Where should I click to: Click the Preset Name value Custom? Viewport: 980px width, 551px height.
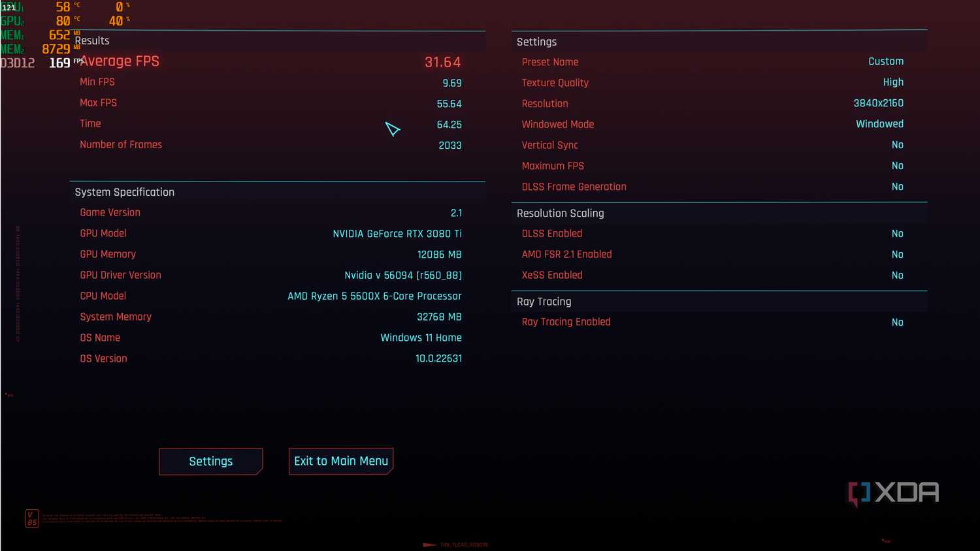(x=886, y=61)
